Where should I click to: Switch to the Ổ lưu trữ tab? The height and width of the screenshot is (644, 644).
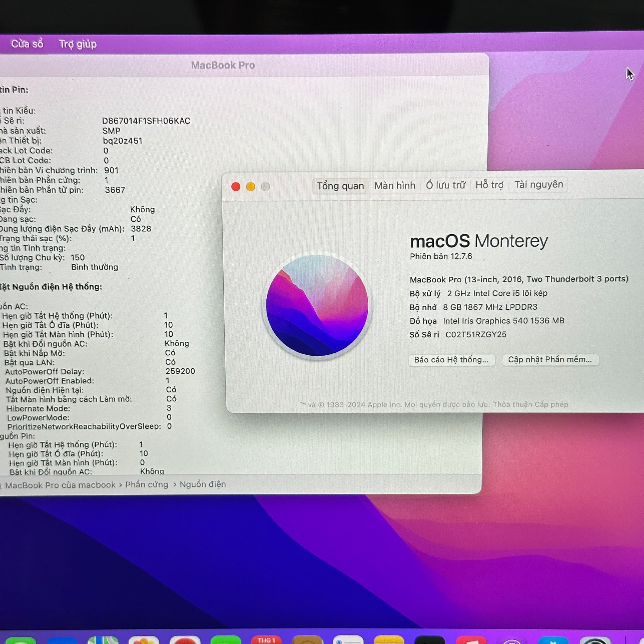445,185
